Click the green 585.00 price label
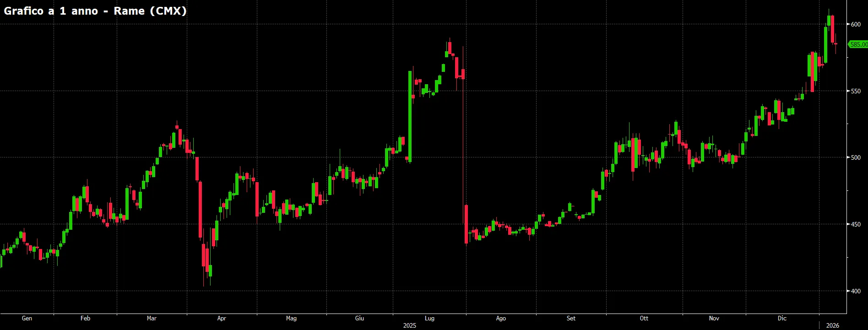Screen dimensions: 868x330 pos(858,44)
